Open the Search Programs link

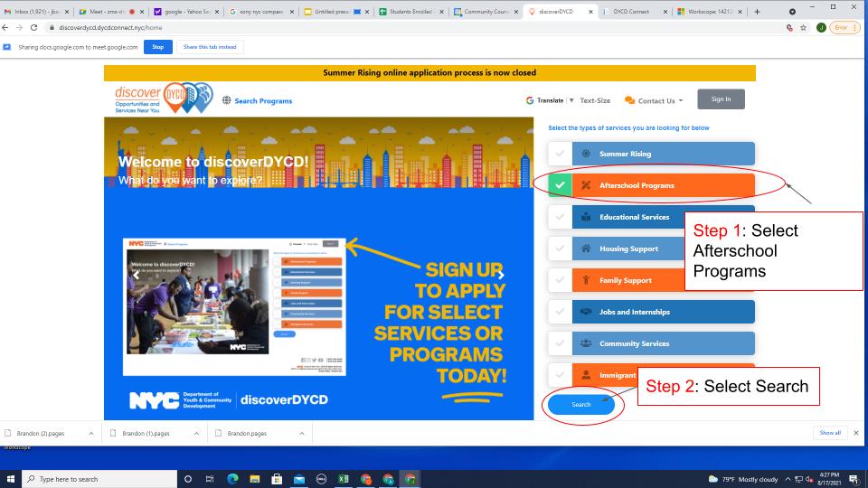(x=263, y=100)
